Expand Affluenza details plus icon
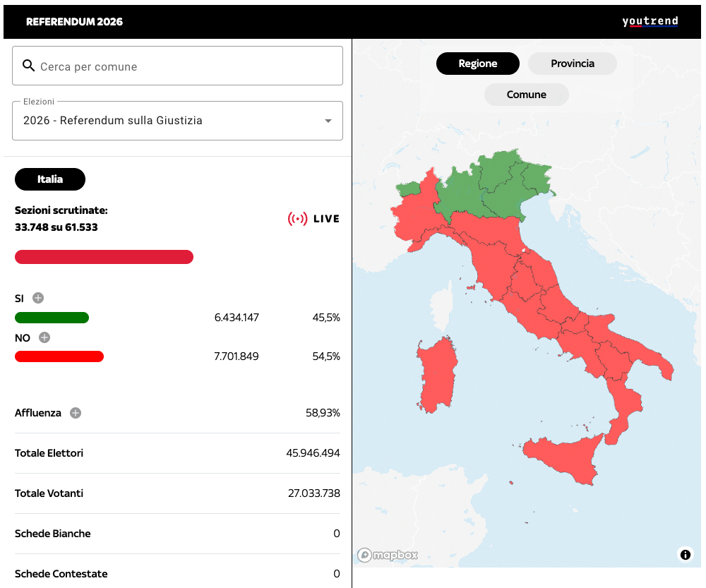706x588 pixels. click(76, 413)
